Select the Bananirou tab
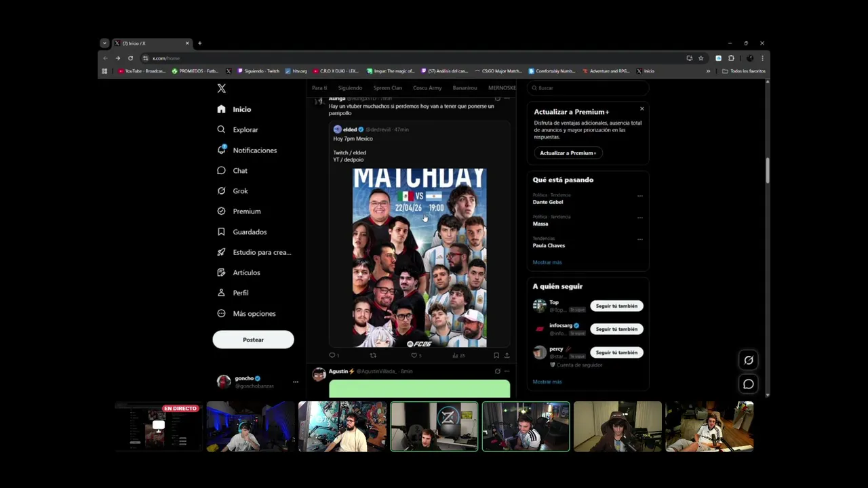This screenshot has height=488, width=868. [x=465, y=88]
